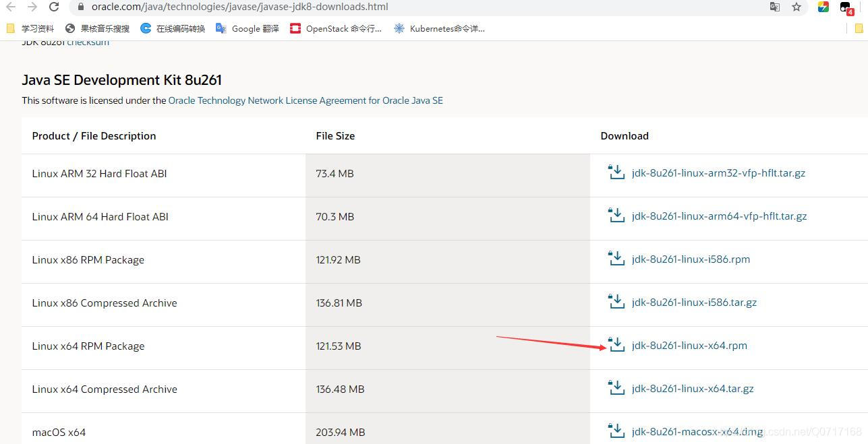The width and height of the screenshot is (868, 444).
Task: Click the lock icon in address bar
Action: (81, 7)
